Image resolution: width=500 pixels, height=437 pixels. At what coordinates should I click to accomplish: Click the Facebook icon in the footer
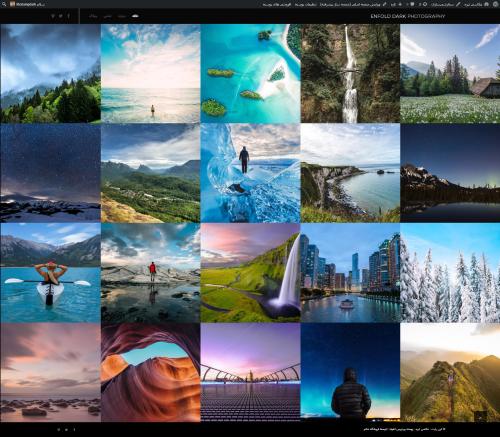coord(74,429)
